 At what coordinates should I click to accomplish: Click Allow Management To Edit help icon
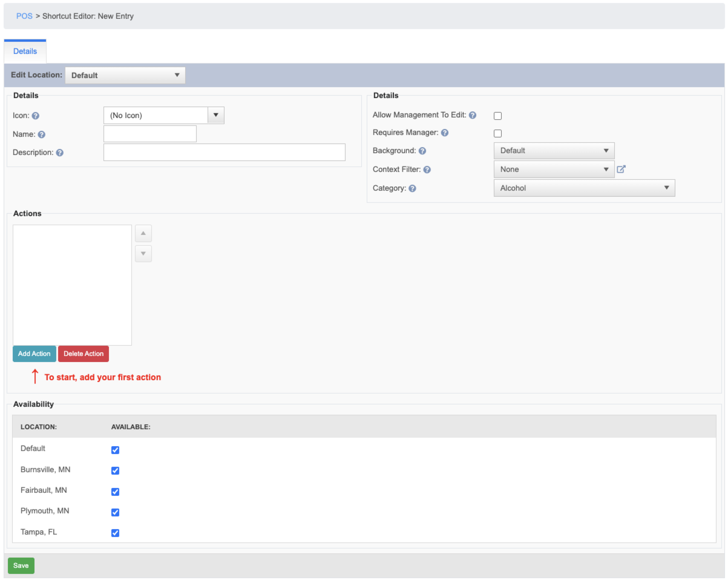pos(472,115)
